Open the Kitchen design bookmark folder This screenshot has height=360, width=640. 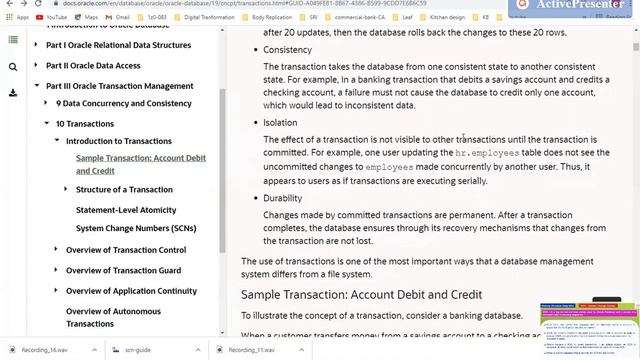click(x=442, y=17)
